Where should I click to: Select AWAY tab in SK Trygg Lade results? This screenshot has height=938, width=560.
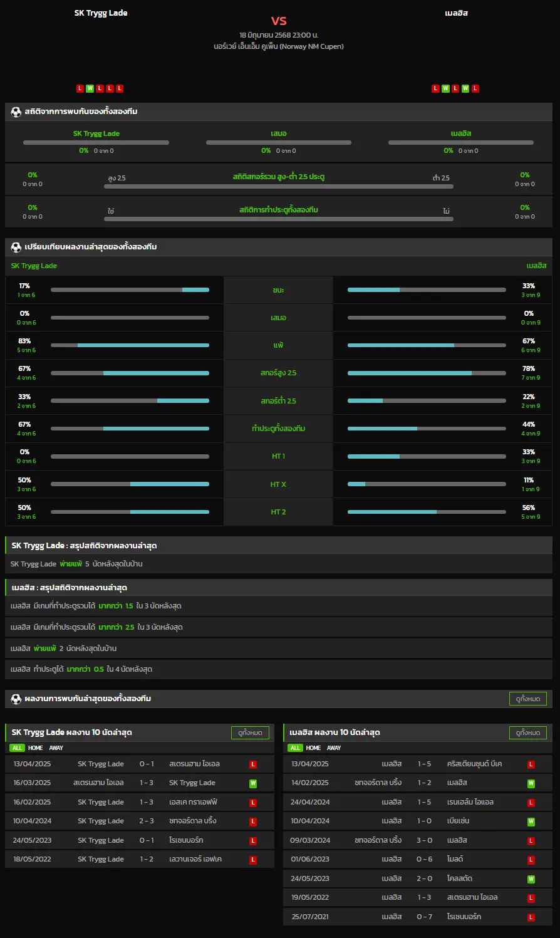(56, 748)
